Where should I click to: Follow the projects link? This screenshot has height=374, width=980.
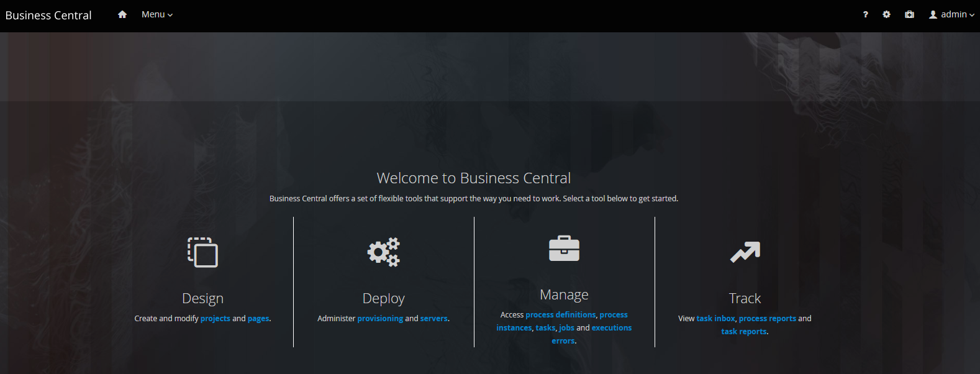click(215, 319)
